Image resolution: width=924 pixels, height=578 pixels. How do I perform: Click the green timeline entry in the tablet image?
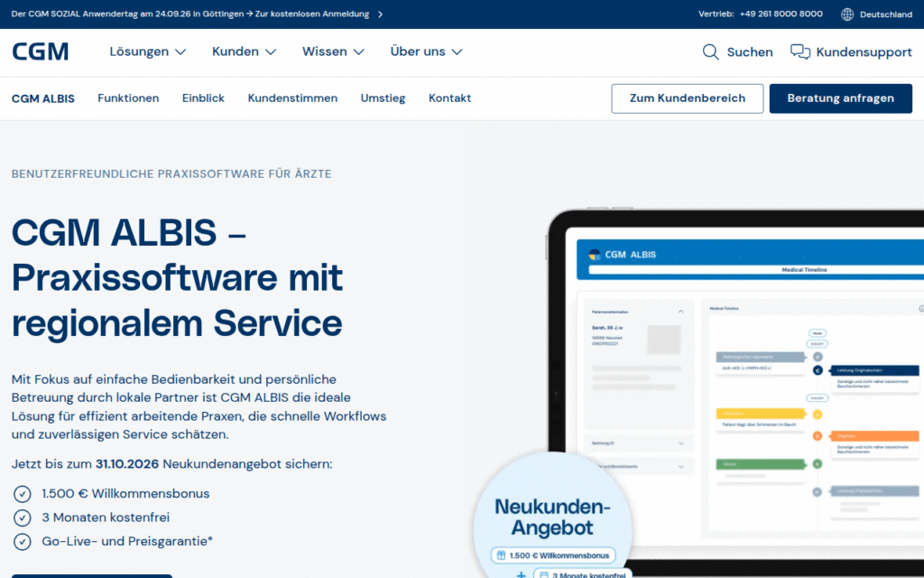760,464
